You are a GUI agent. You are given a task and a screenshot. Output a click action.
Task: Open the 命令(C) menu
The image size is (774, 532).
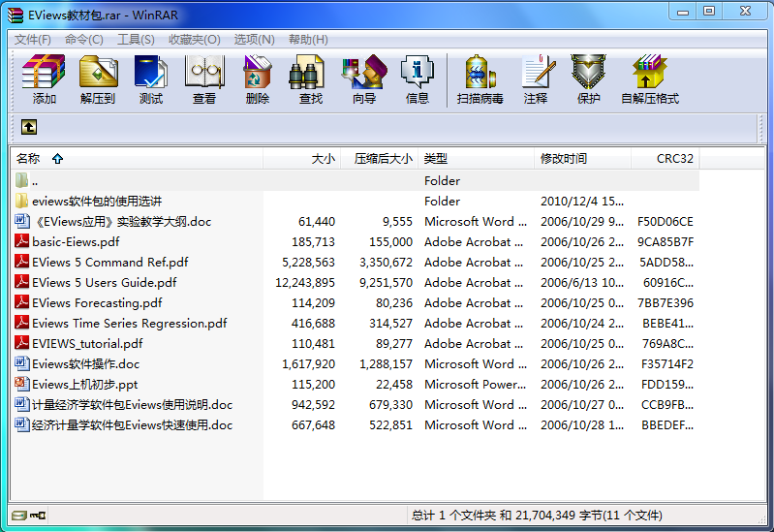(84, 40)
